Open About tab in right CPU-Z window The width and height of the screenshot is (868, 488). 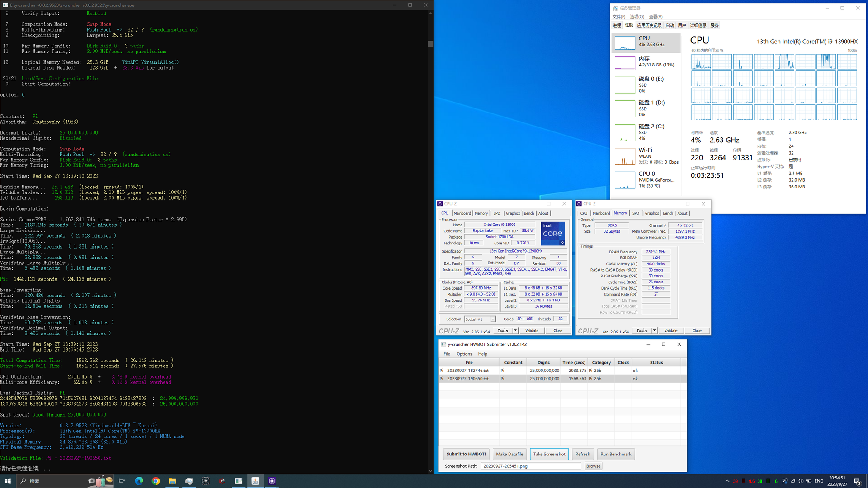[x=682, y=213]
